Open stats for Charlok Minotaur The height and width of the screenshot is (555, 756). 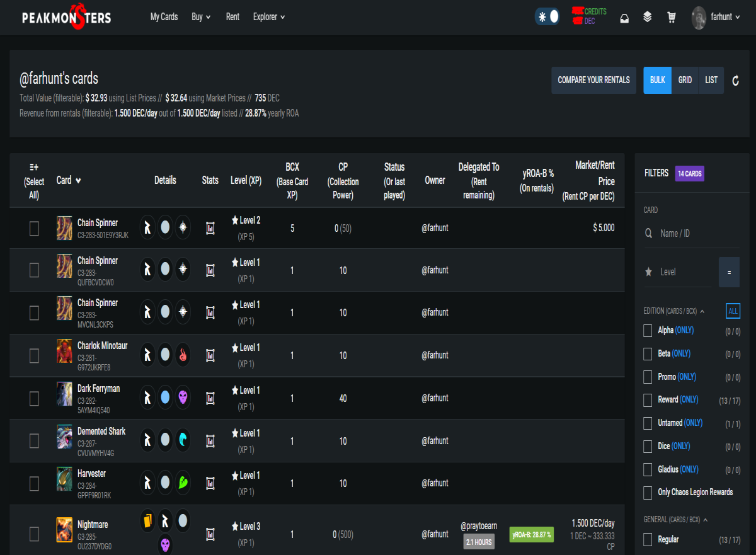(x=210, y=356)
